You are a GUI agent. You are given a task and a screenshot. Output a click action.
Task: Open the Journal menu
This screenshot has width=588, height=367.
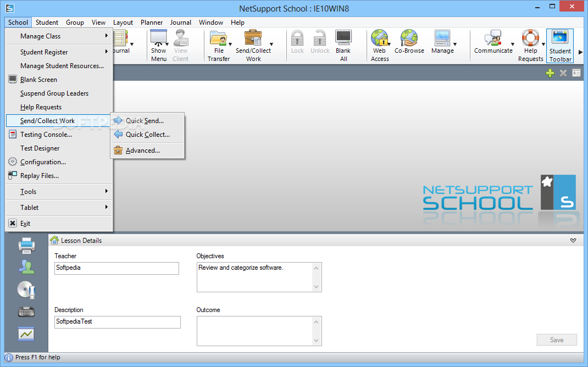(x=180, y=23)
